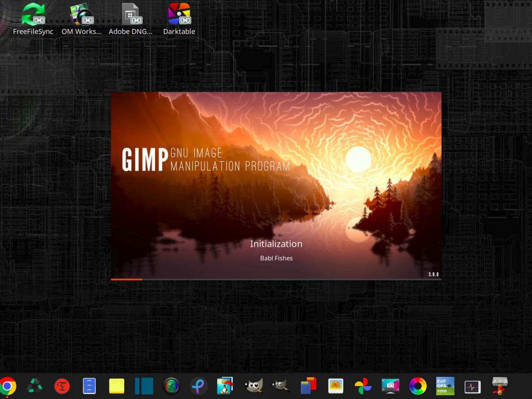Click the GIMP splash screen image
Viewport: 532px width, 399px height.
tap(276, 186)
